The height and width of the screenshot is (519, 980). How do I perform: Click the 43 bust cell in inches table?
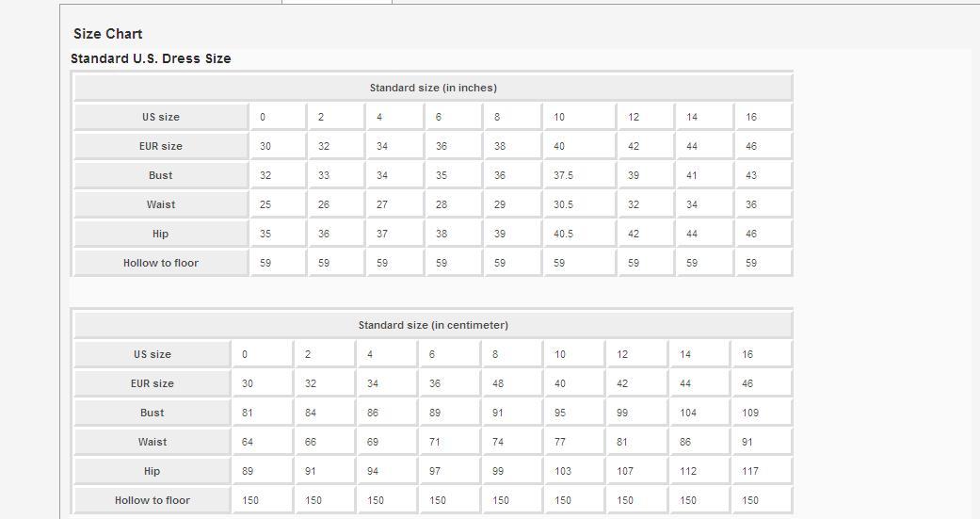point(751,175)
